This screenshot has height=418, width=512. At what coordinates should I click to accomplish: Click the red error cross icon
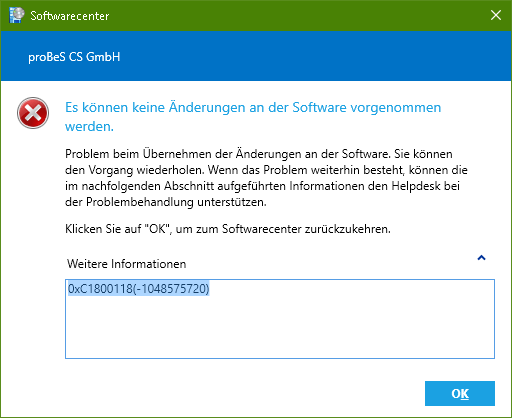pos(33,113)
